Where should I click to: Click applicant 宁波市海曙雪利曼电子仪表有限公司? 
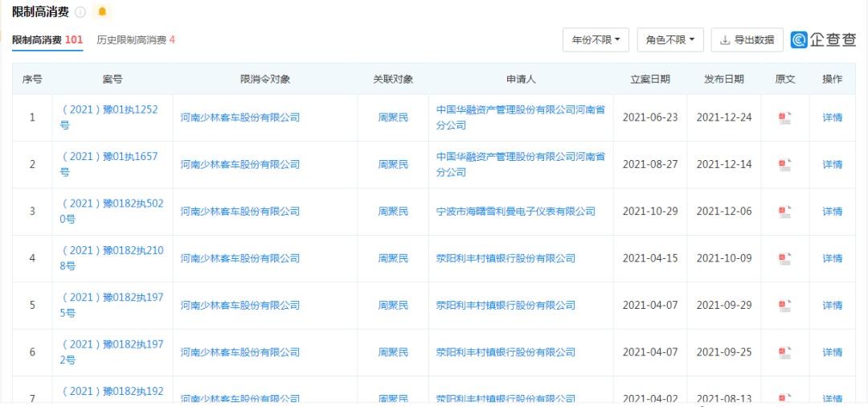pos(515,212)
